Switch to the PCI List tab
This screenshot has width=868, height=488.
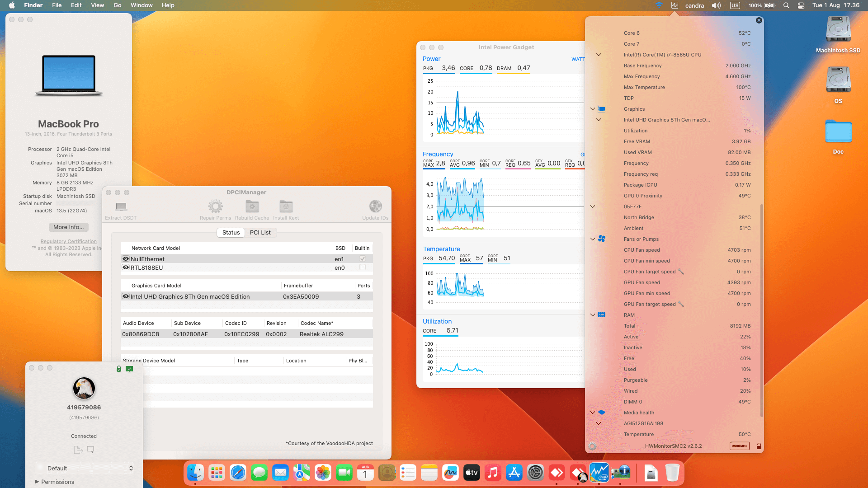(x=260, y=232)
